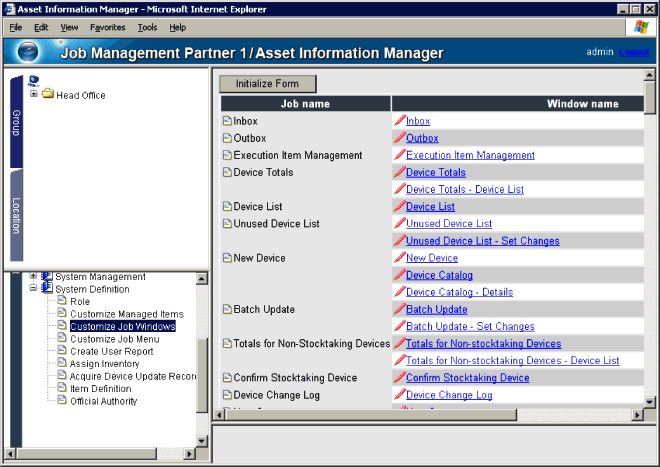Viewport: 660px width, 467px height.
Task: Click the job list vertical scrollbar down arrow
Action: [x=650, y=414]
